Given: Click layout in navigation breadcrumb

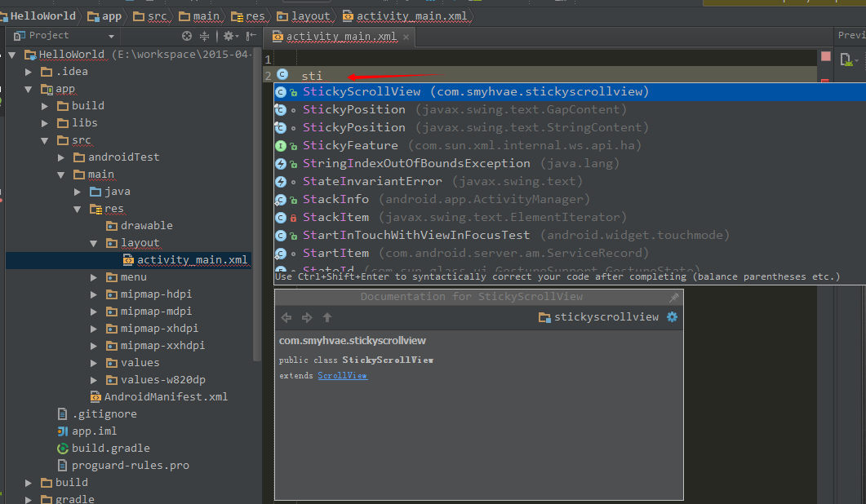Looking at the screenshot, I should pyautogui.click(x=303, y=16).
